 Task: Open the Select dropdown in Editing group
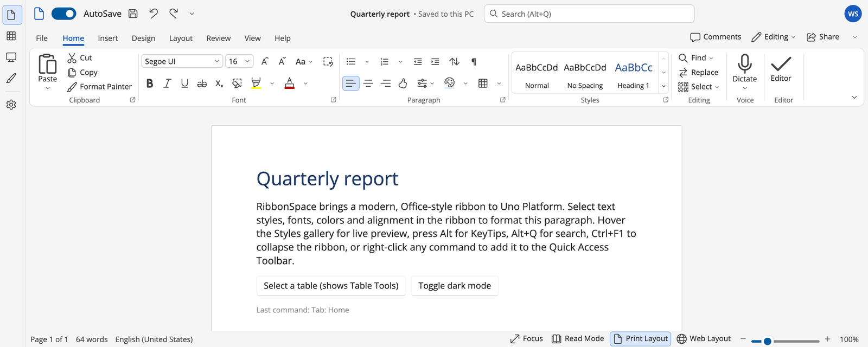click(x=698, y=86)
